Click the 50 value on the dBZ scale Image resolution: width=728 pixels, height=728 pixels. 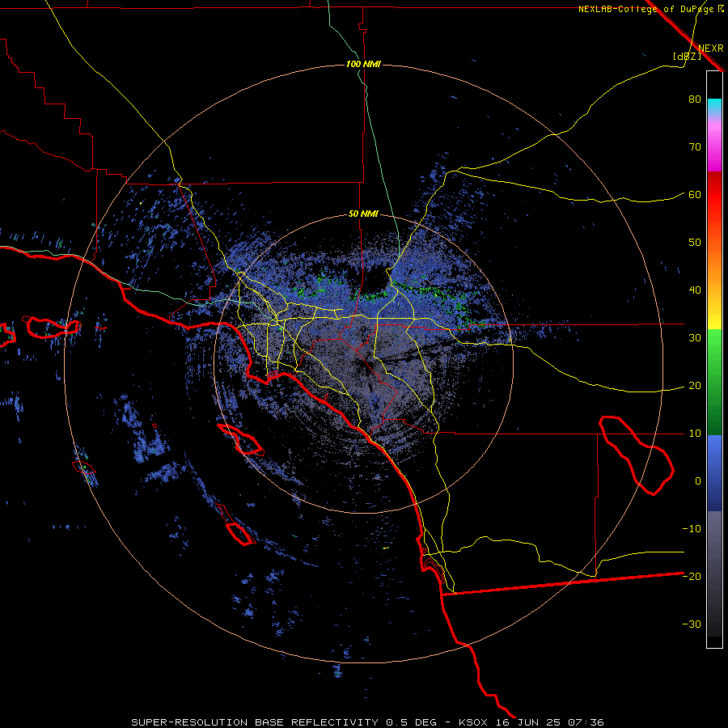tap(695, 243)
